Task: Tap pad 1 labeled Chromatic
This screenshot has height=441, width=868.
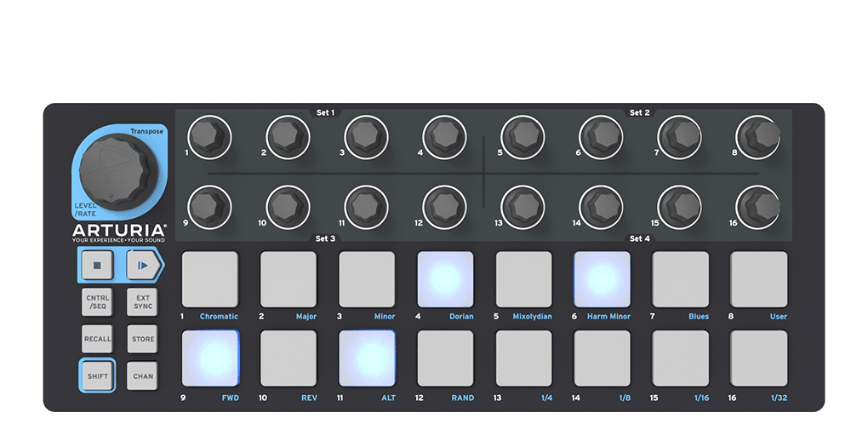Action: (x=210, y=279)
